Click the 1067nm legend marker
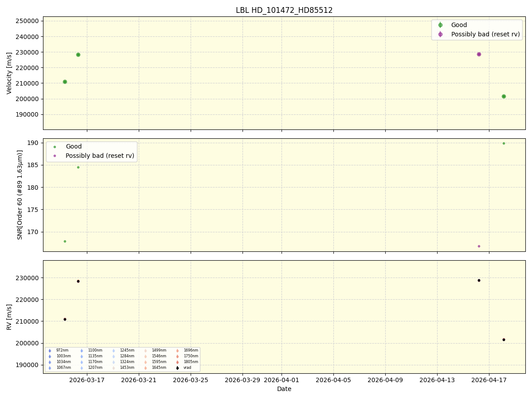532x399 pixels. [x=50, y=368]
